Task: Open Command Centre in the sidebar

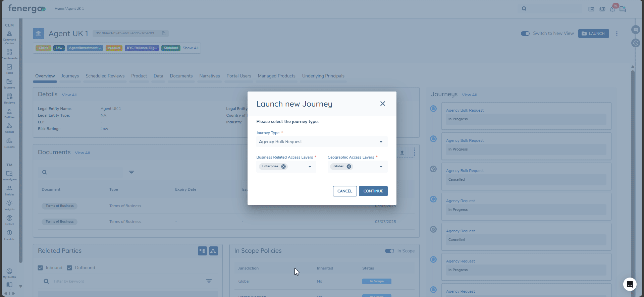Action: click(x=9, y=36)
